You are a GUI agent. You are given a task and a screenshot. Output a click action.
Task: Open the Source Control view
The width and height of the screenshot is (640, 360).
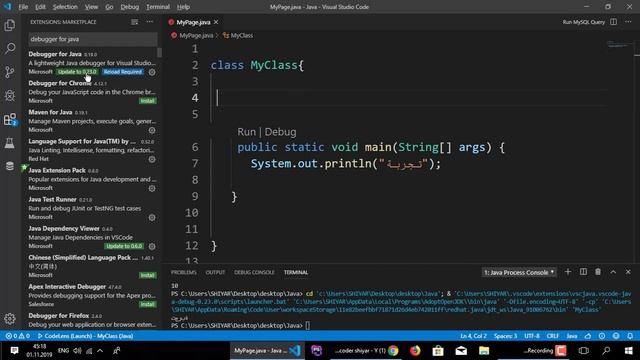click(x=9, y=72)
